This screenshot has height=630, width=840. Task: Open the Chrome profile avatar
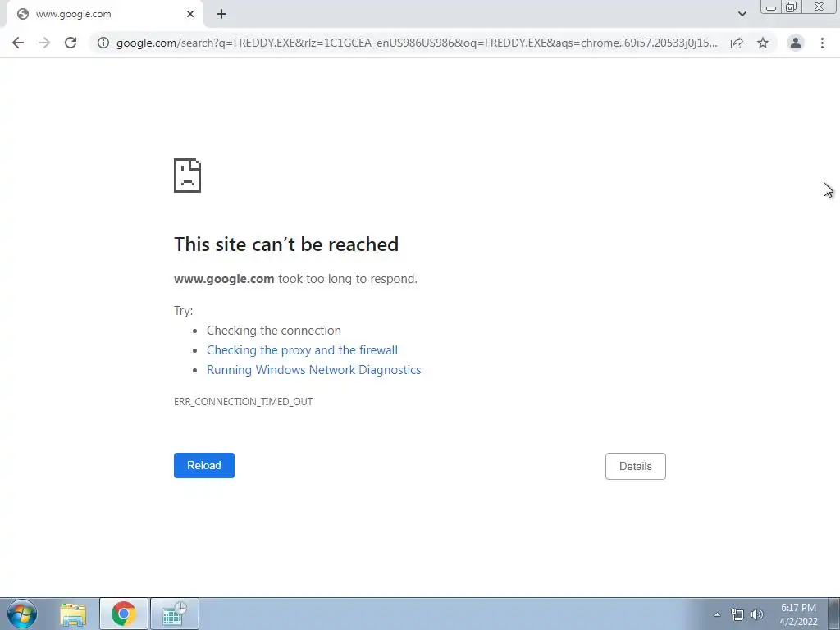point(796,43)
